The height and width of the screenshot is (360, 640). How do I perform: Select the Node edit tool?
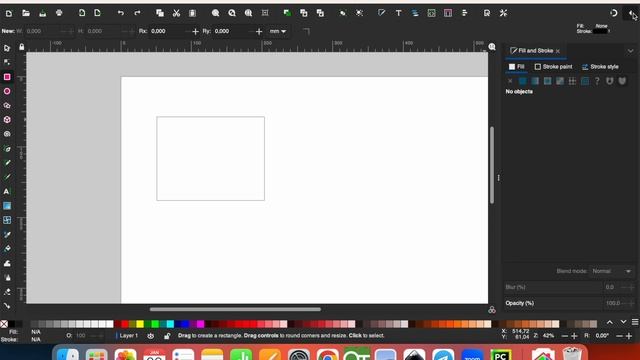click(7, 62)
